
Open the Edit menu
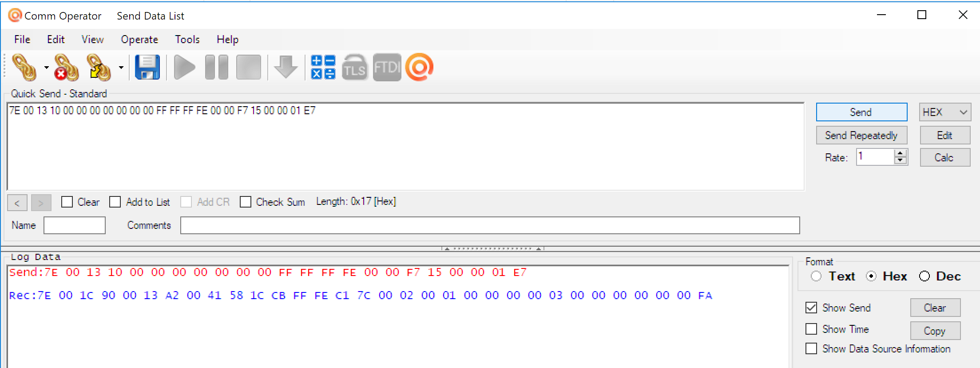[x=56, y=40]
